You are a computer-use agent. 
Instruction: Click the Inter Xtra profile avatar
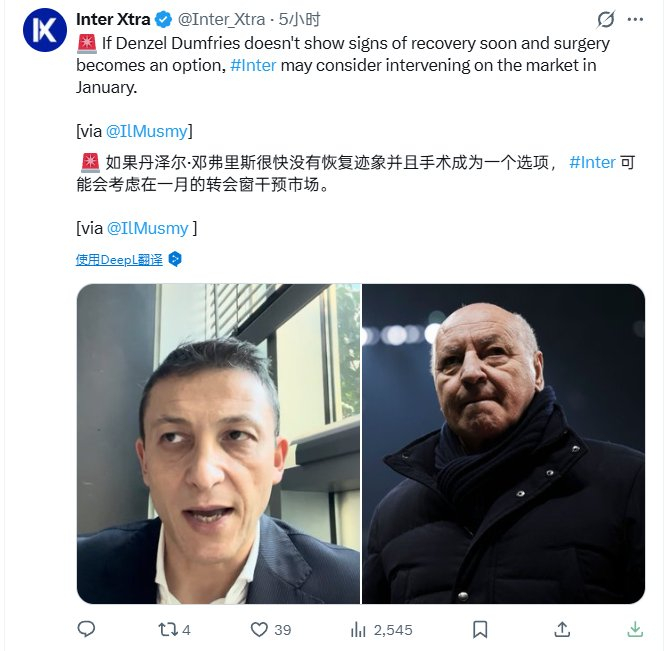[45, 30]
